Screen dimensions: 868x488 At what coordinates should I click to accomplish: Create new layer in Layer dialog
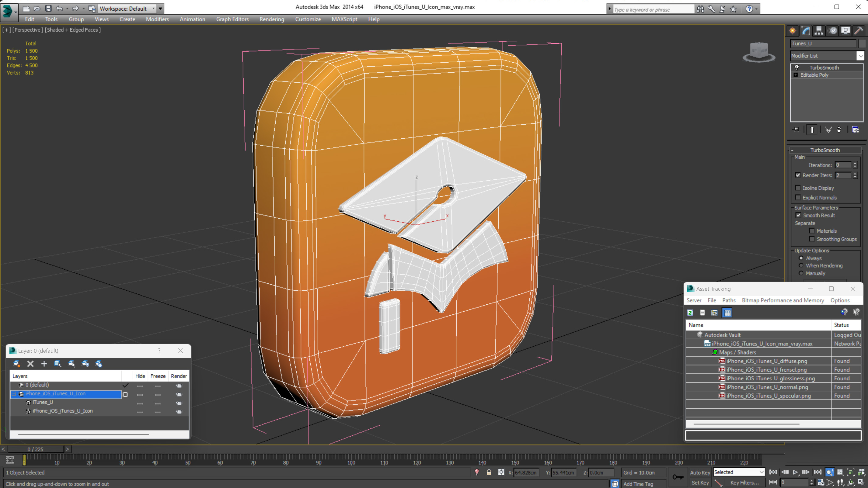click(16, 364)
